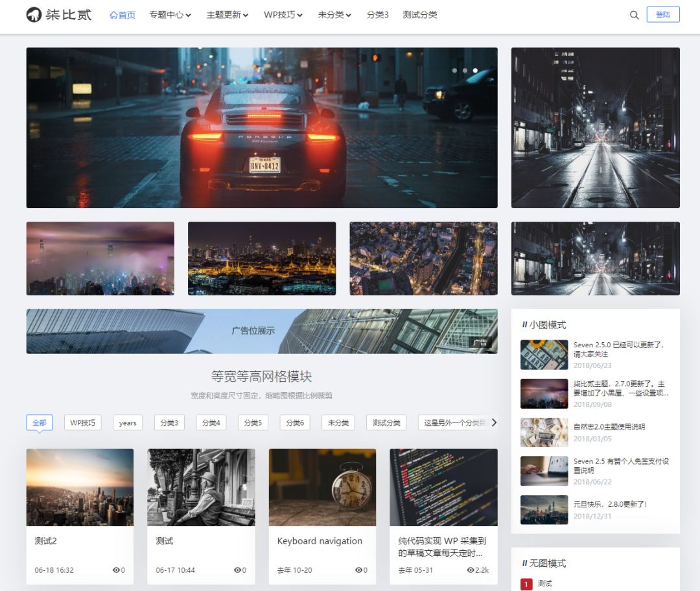This screenshot has width=700, height=591.
Task: Click the 有赞 payment article thumbnail
Action: [544, 471]
